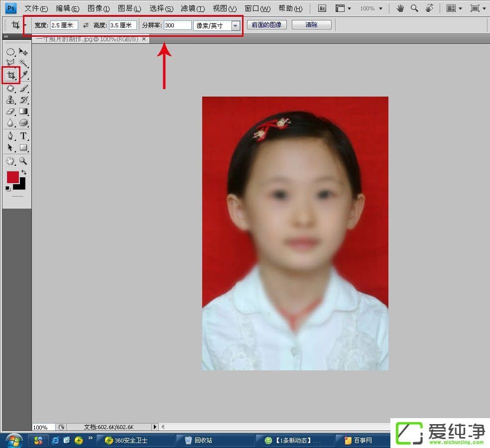Click the red foreground color swatch
The height and width of the screenshot is (448, 490).
(12, 177)
